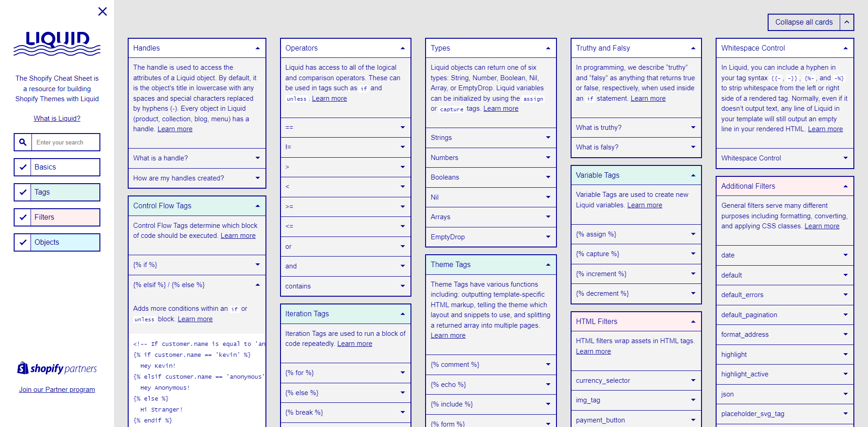The height and width of the screenshot is (427, 868).
Task: Click the Liquid wave logo
Action: (x=57, y=44)
